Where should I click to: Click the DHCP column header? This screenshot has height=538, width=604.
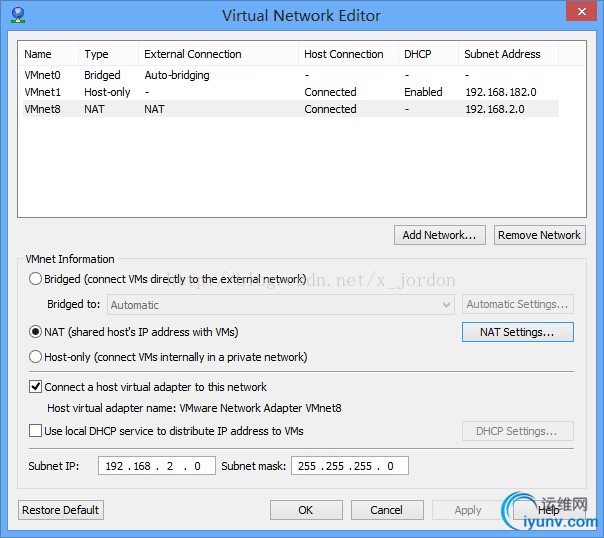coord(428,54)
